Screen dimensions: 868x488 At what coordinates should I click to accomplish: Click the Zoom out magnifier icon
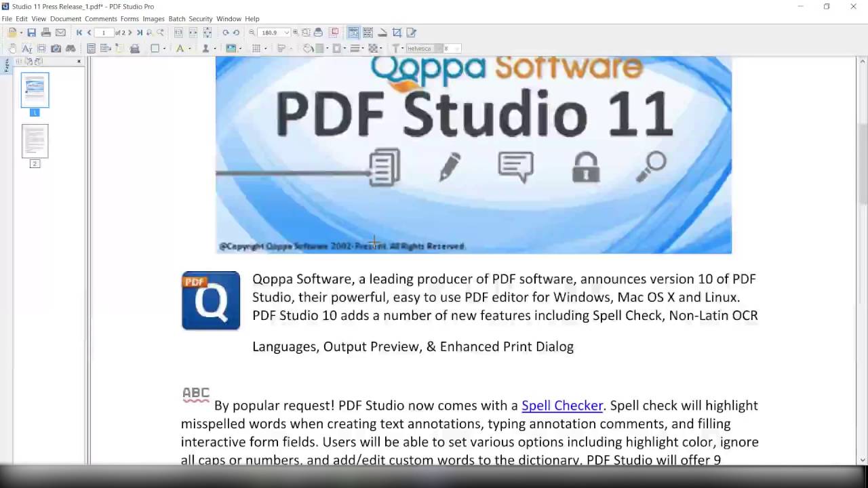252,33
